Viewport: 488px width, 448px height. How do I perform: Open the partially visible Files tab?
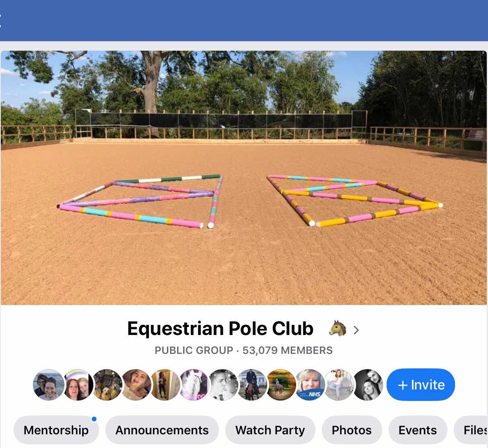(471, 430)
